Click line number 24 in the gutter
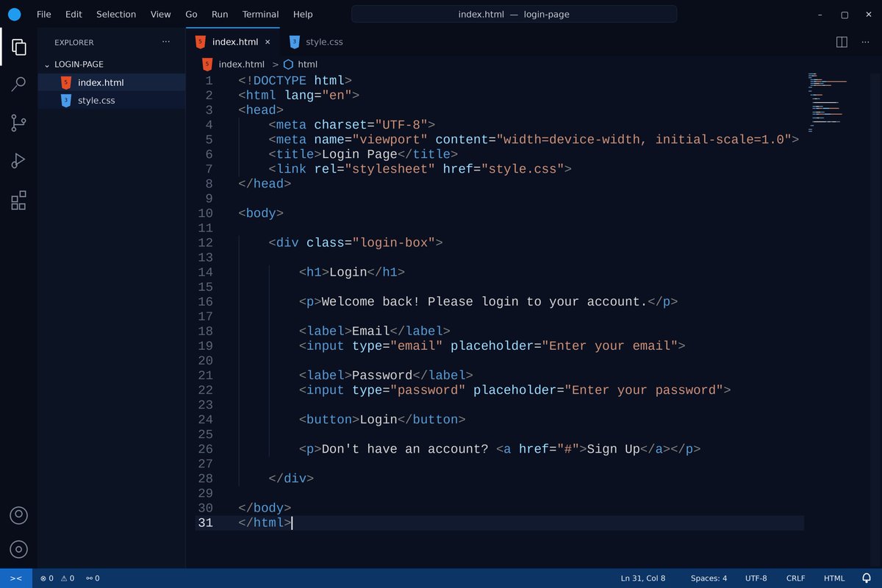 pyautogui.click(x=205, y=420)
